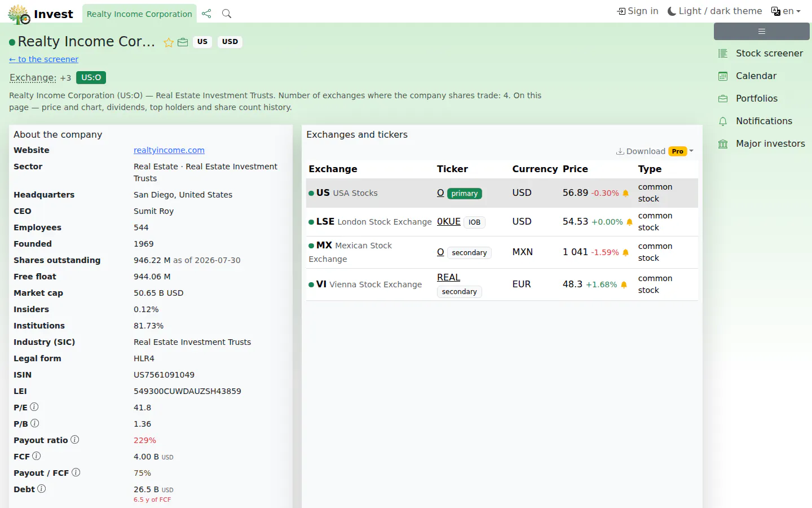Image resolution: width=812 pixels, height=508 pixels.
Task: Show Payout / FCF info icon
Action: point(76,472)
